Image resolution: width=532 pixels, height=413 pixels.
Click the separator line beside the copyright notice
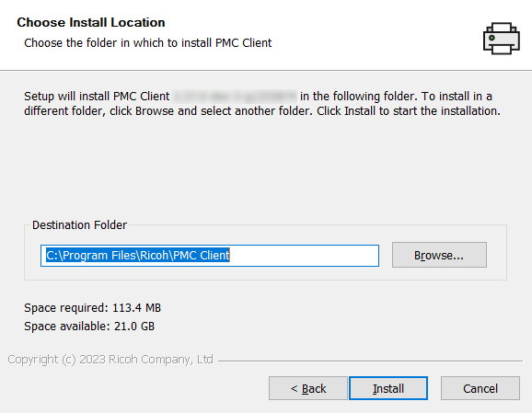[x=370, y=361]
